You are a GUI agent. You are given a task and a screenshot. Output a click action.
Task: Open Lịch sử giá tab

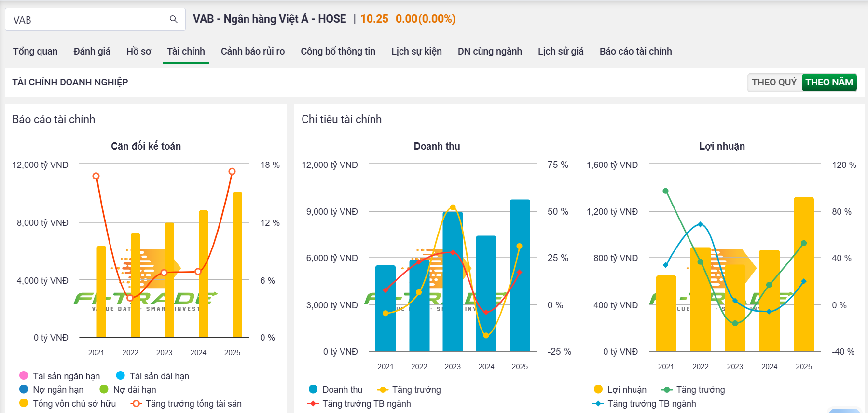click(x=561, y=51)
